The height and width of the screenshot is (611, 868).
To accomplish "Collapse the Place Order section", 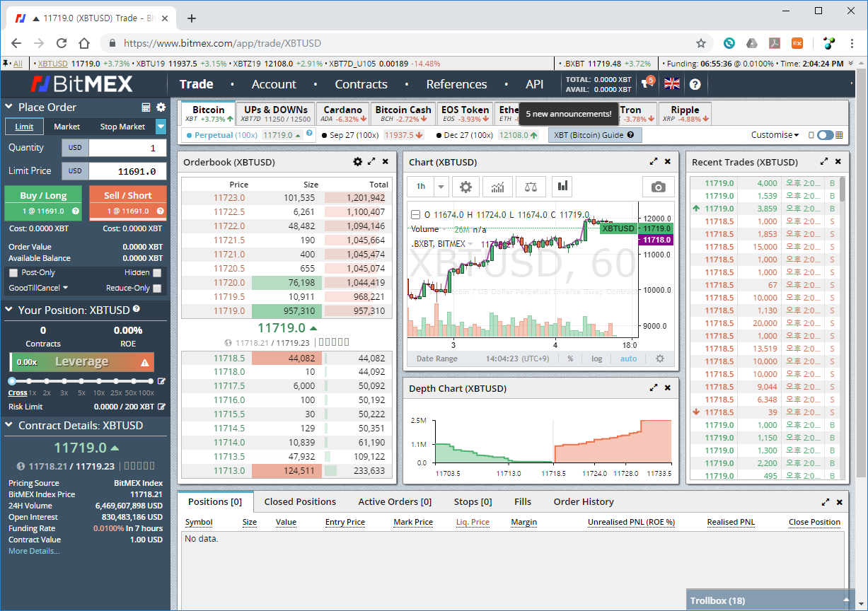I will (9, 107).
